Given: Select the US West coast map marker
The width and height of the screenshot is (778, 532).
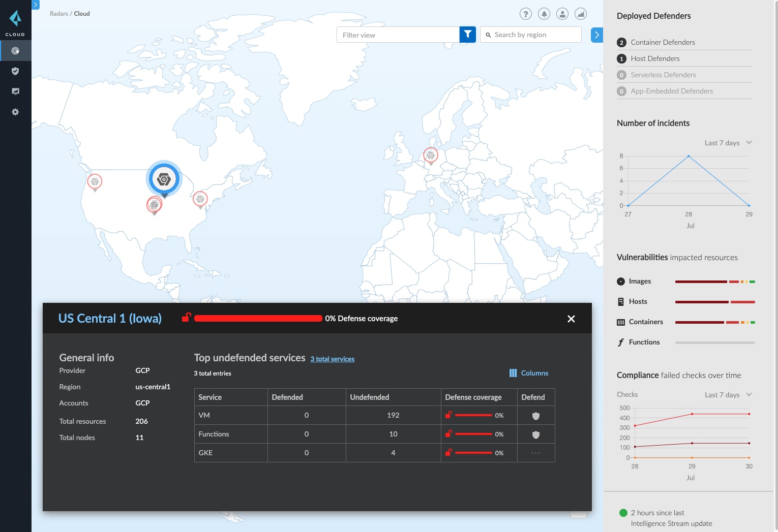Looking at the screenshot, I should coord(95,182).
